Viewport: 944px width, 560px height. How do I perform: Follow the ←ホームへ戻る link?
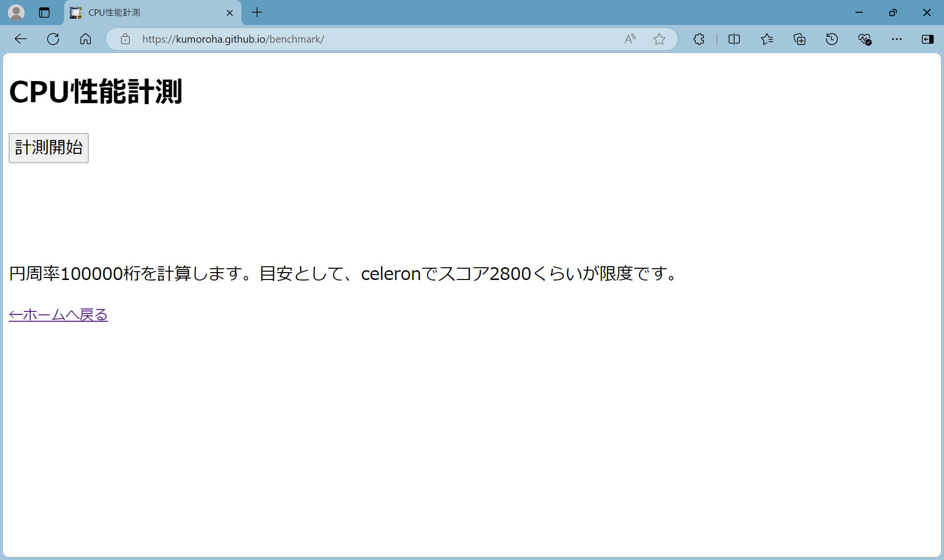[59, 315]
